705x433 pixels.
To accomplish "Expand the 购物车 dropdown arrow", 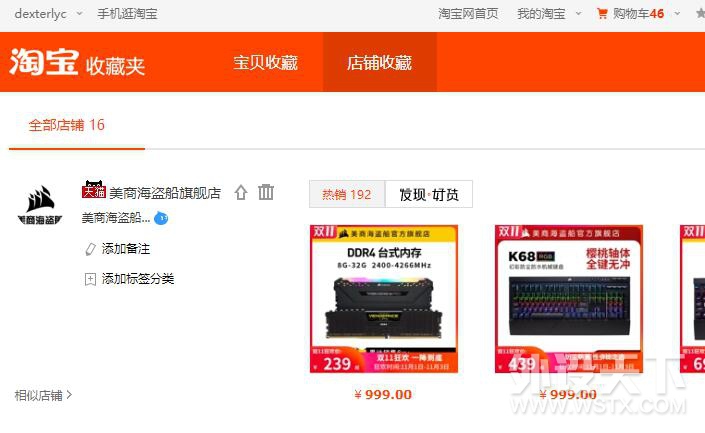I will pyautogui.click(x=677, y=13).
